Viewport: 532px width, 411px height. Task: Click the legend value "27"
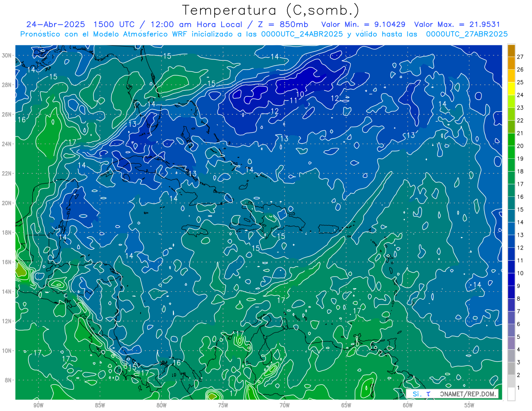click(520, 56)
